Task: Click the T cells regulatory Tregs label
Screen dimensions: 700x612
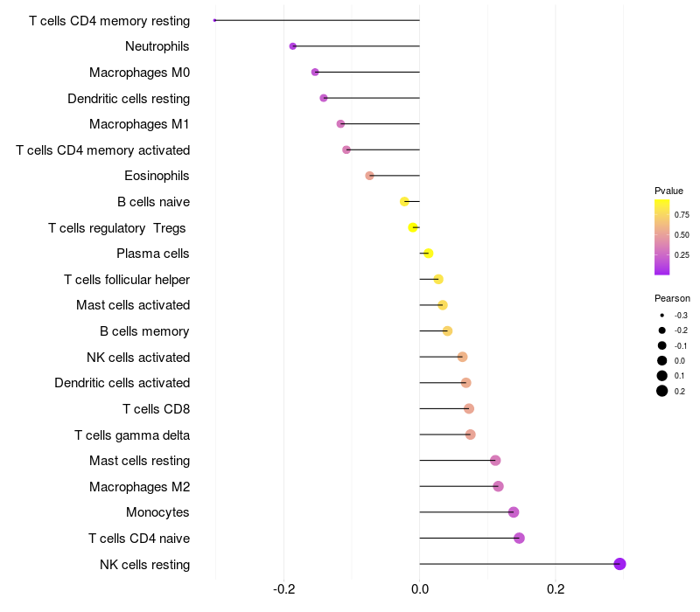Action: point(117,228)
